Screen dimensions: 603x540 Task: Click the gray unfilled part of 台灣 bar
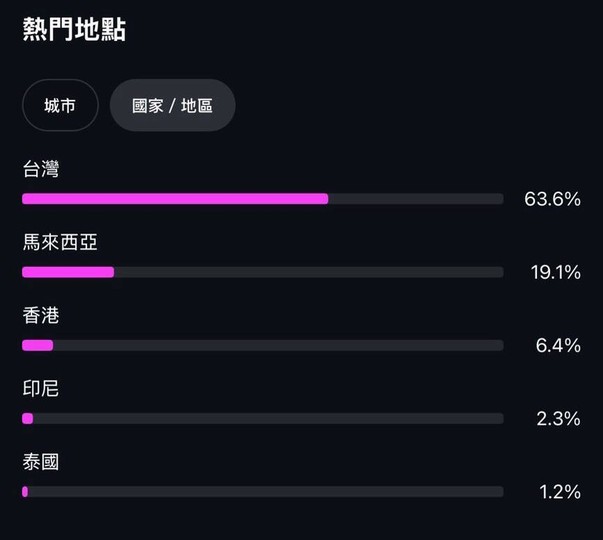point(415,199)
